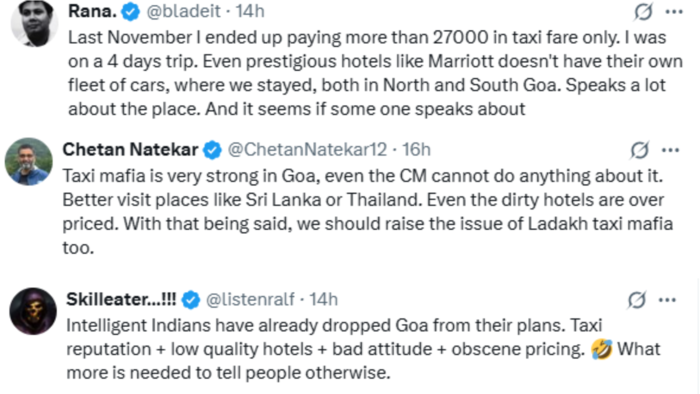Click the Grok icon on Rana's tweet
This screenshot has height=394, width=700.
pyautogui.click(x=643, y=12)
